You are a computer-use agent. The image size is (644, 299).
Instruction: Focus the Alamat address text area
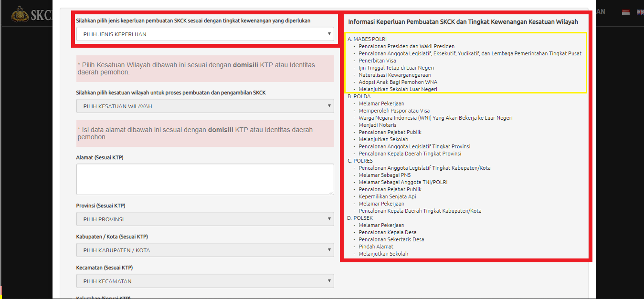205,179
